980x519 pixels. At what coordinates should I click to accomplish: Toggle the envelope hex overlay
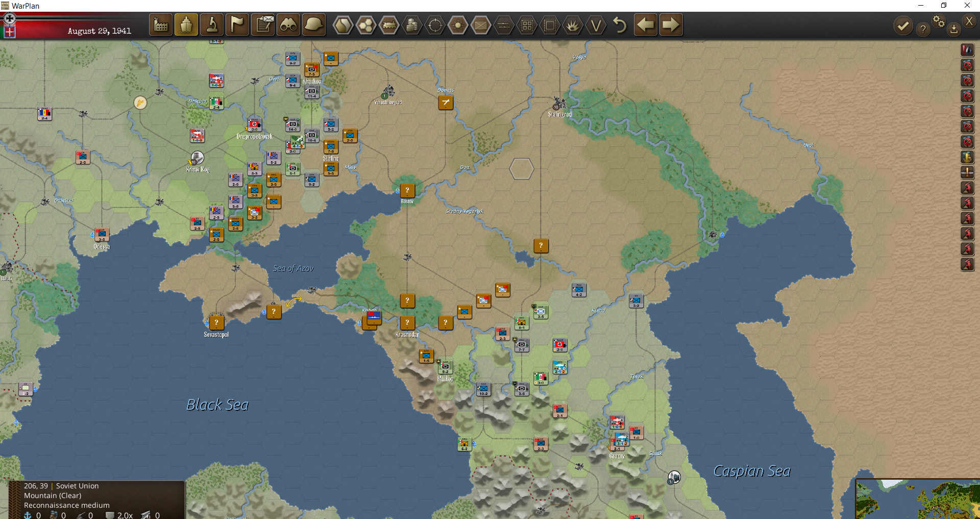pos(481,25)
